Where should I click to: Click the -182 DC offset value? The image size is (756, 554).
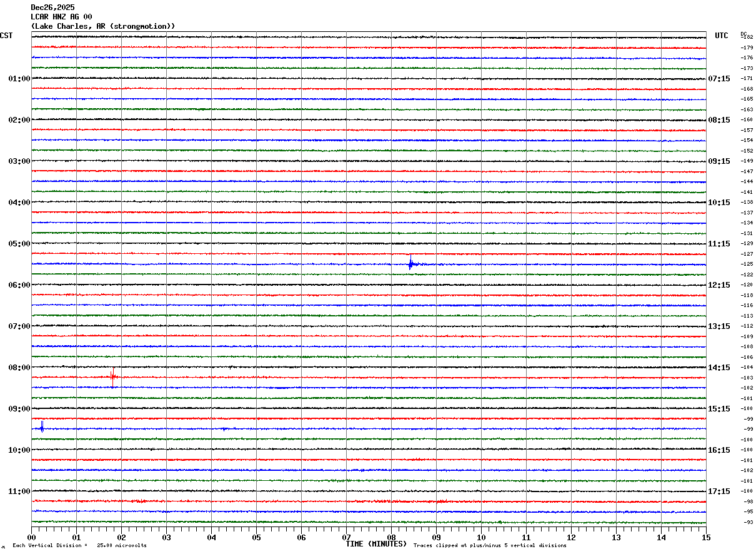[747, 38]
